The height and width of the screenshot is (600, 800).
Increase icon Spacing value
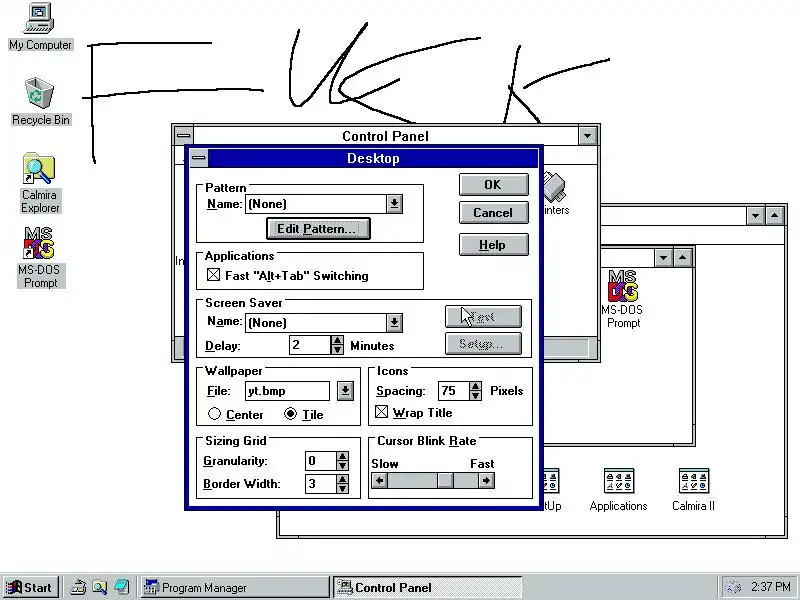476,386
